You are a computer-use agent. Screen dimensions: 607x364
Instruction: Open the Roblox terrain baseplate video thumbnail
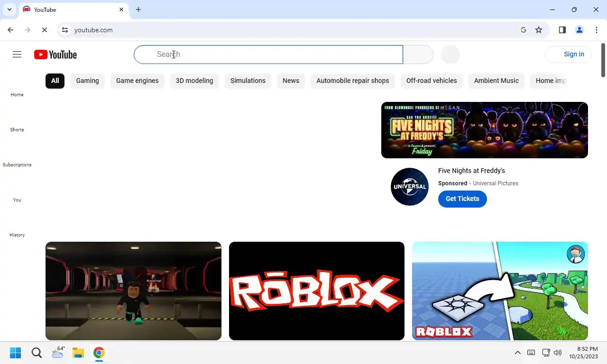click(500, 291)
